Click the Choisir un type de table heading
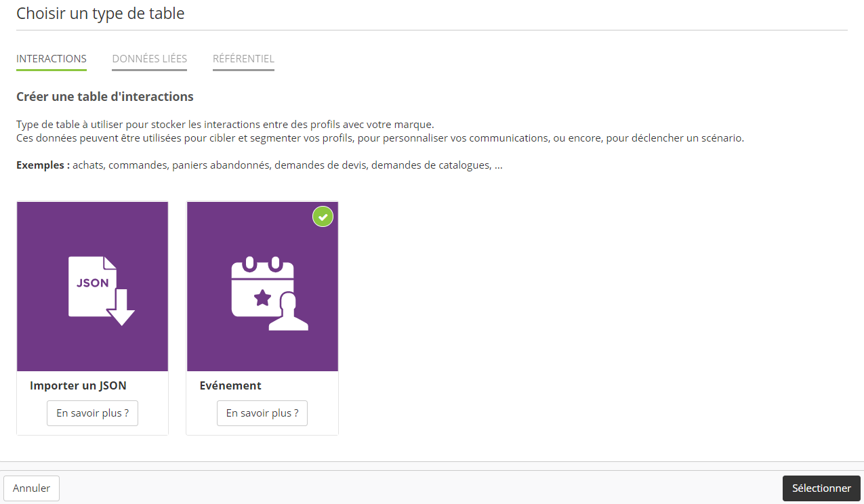Viewport: 864px width, 504px height. coord(100,13)
